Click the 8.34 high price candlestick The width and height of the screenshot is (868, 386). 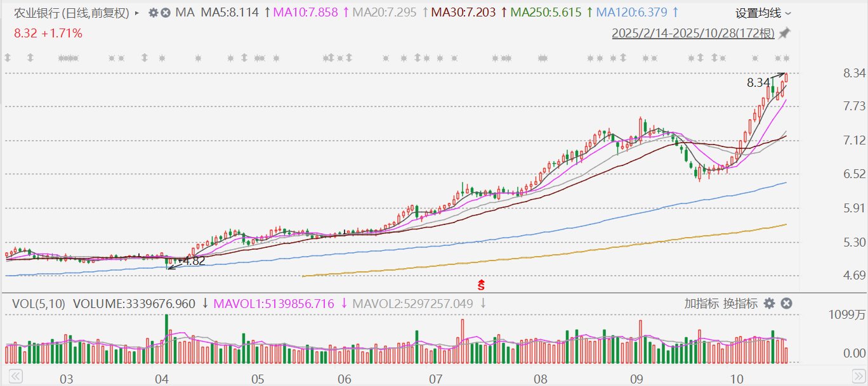pyautogui.click(x=786, y=78)
